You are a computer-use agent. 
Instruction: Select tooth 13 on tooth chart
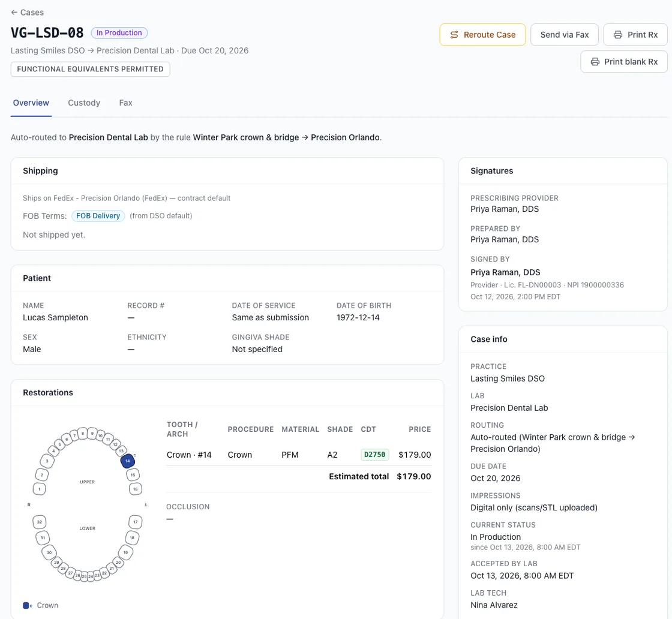click(122, 450)
